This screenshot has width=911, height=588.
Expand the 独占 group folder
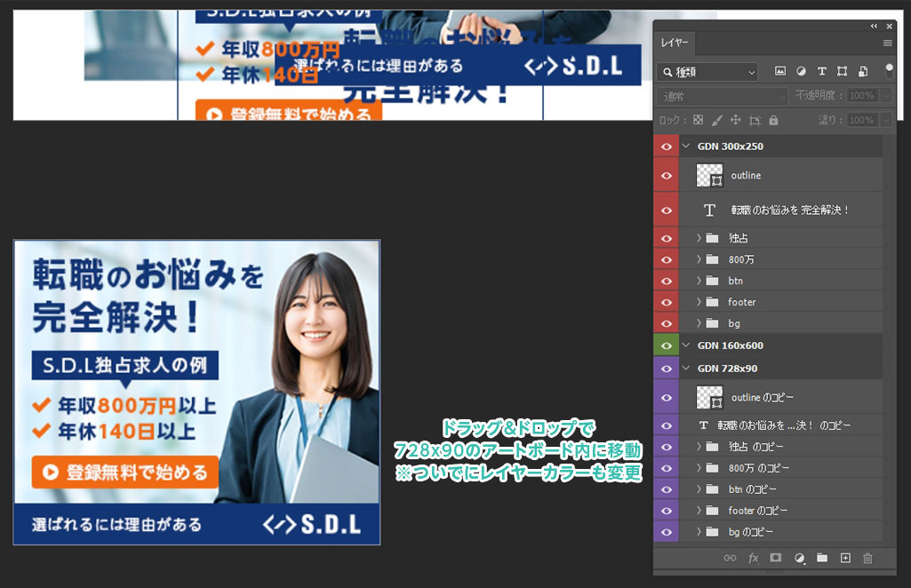[x=699, y=238]
